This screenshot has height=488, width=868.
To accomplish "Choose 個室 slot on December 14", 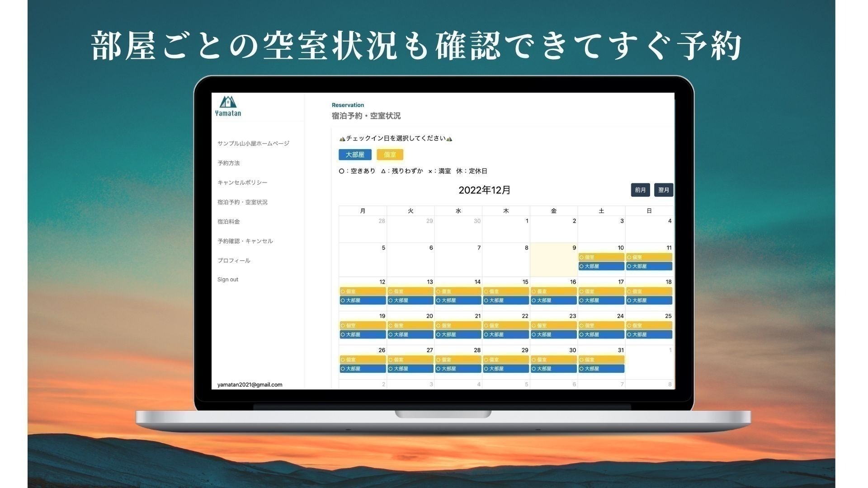I will (458, 291).
